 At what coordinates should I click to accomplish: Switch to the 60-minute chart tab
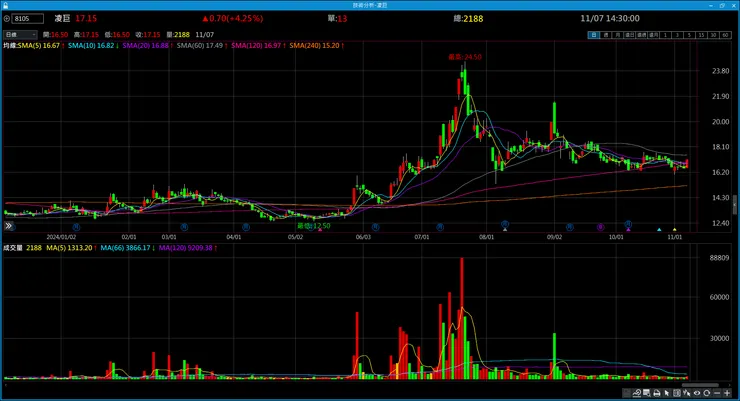click(x=725, y=35)
